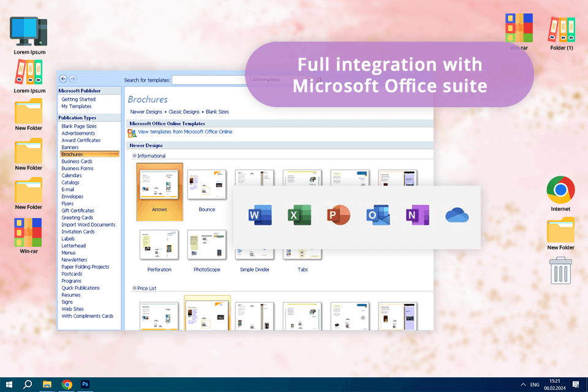588x392 pixels.
Task: Click the Microsoft Office Online templates icon
Action: click(132, 133)
